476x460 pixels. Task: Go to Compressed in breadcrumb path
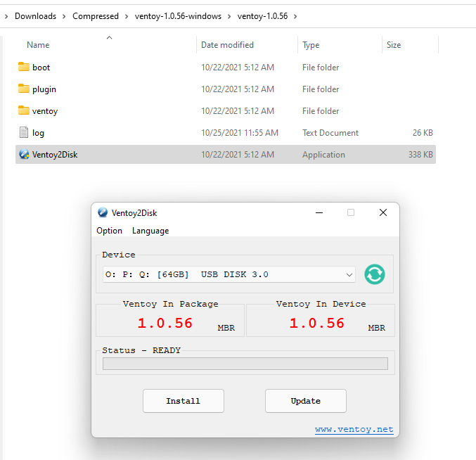(96, 16)
